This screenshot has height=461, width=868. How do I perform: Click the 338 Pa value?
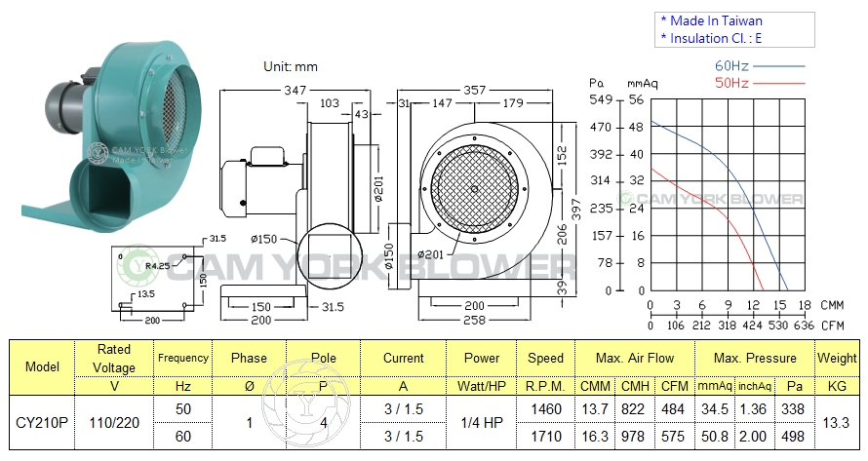[x=793, y=409]
